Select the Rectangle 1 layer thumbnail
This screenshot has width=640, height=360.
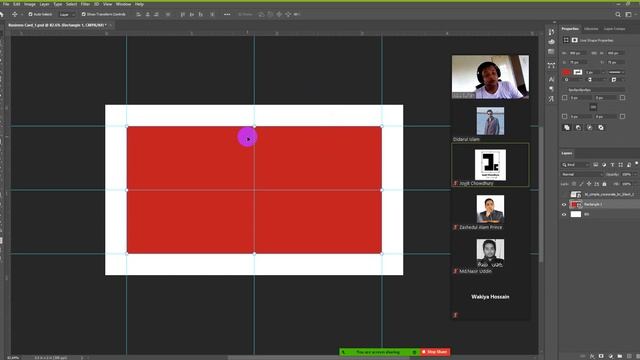pyautogui.click(x=575, y=204)
